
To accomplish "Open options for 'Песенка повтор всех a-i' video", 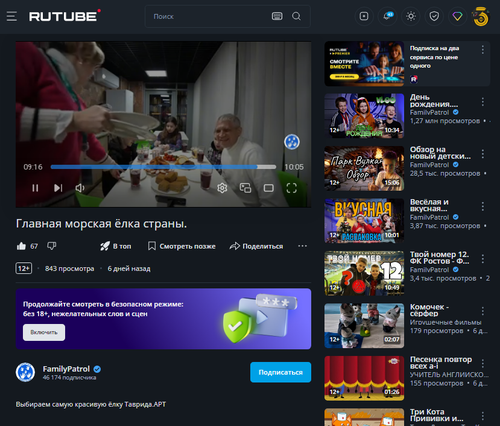I will pyautogui.click(x=483, y=364).
